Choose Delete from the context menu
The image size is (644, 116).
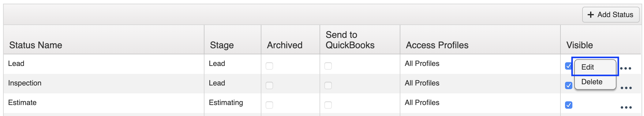[595, 82]
